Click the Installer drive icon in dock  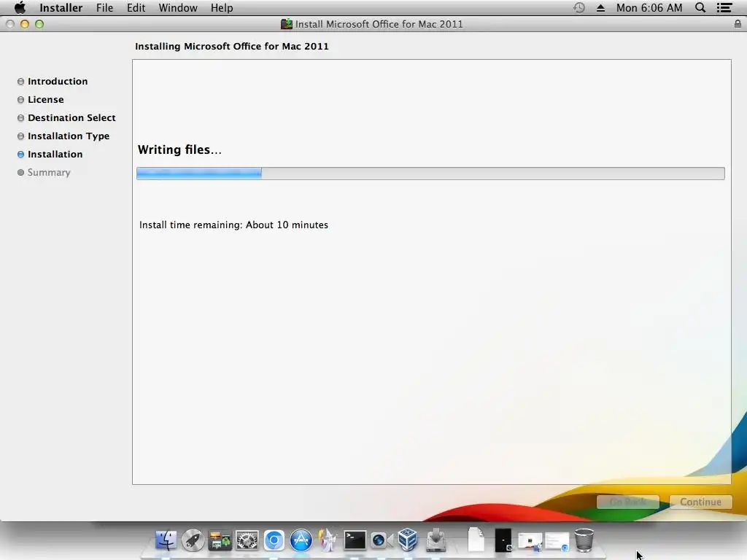(x=436, y=540)
